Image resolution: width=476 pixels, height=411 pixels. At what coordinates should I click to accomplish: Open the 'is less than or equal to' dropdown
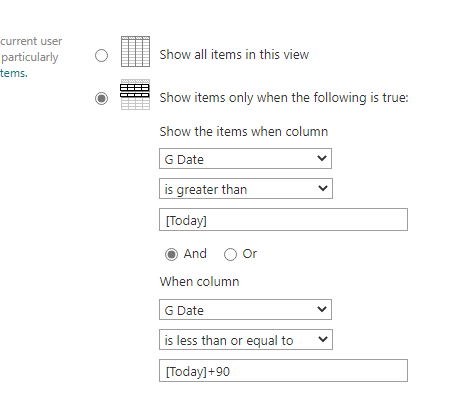246,340
